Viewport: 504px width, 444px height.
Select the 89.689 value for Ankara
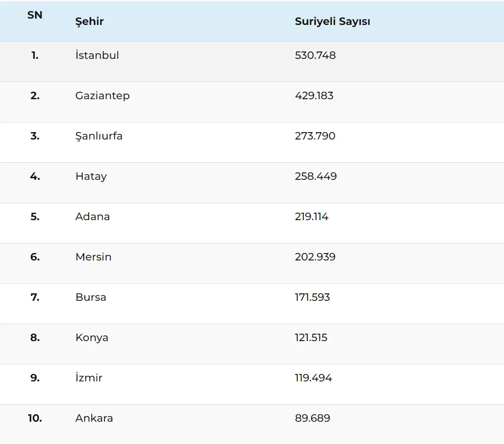pos(312,419)
